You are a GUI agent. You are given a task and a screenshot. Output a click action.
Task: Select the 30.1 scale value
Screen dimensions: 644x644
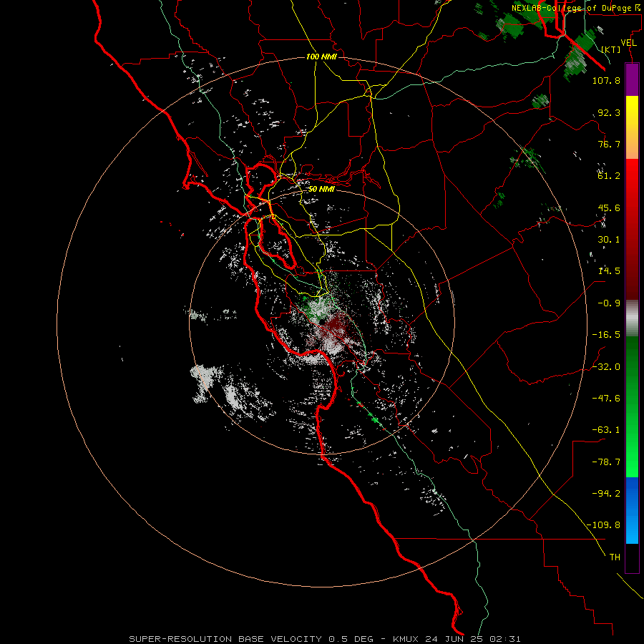click(x=609, y=240)
